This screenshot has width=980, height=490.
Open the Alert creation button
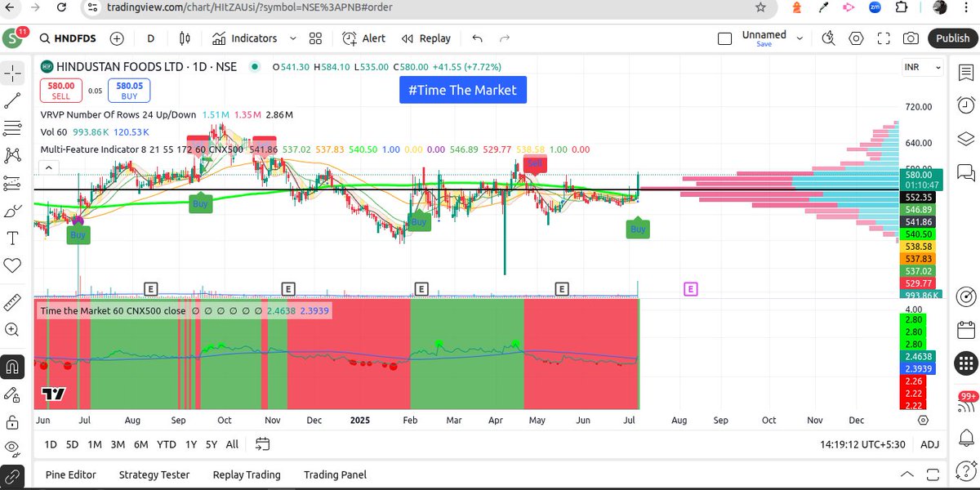click(364, 38)
